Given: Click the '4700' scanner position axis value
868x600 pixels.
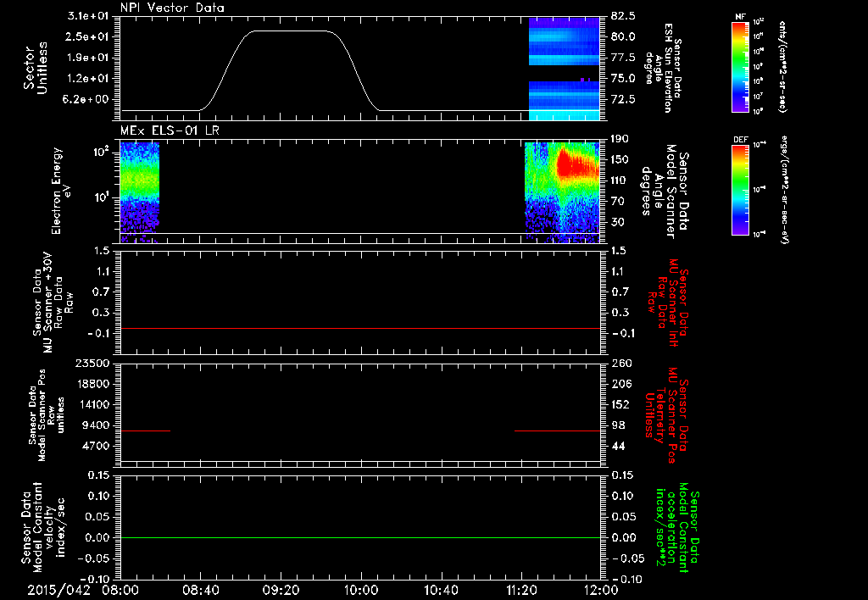Looking at the screenshot, I should tap(97, 446).
